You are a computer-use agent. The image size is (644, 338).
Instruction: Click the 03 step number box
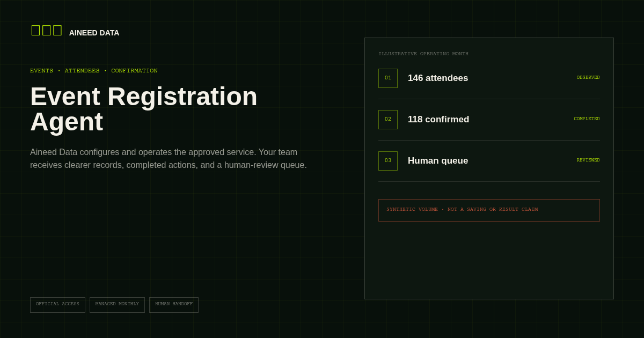[388, 161]
